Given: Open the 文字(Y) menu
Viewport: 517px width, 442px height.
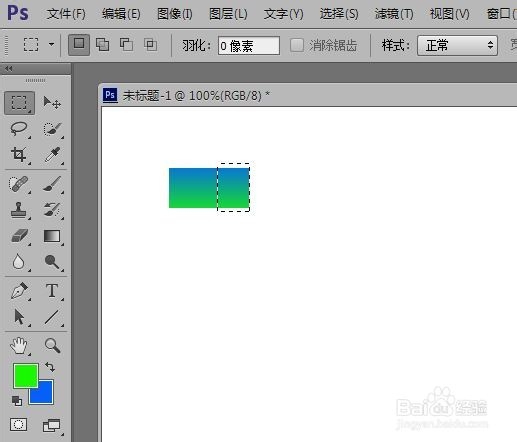Looking at the screenshot, I should [284, 14].
